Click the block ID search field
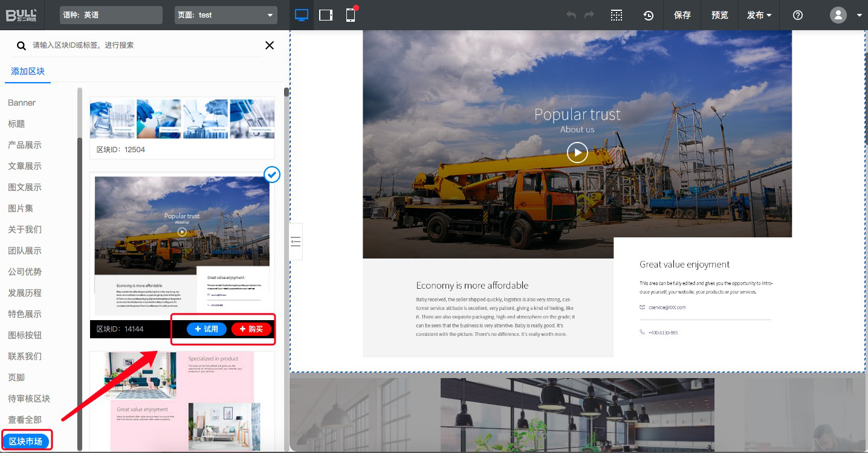Viewport: 868px width, 453px height. [x=145, y=45]
